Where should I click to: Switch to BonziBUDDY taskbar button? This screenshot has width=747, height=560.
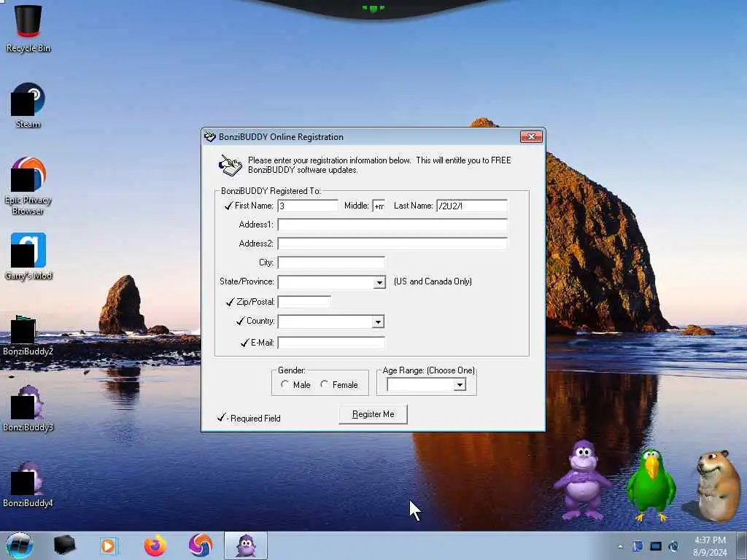coord(246,545)
